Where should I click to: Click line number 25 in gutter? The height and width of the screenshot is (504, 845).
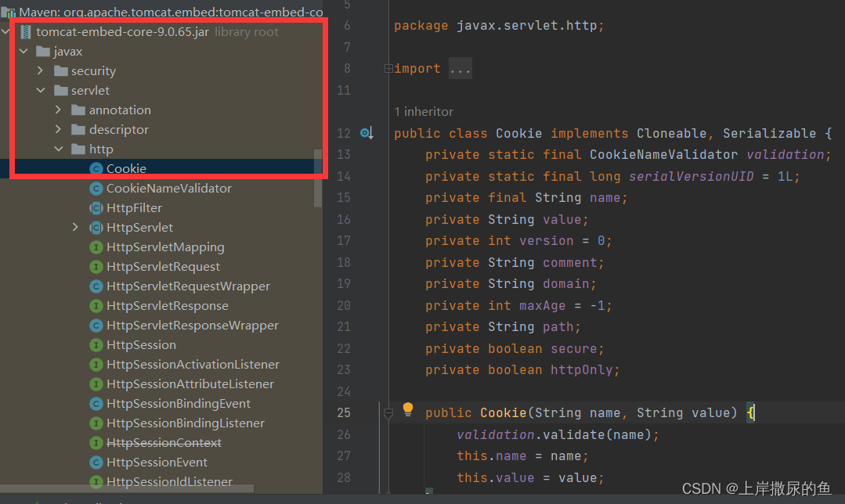tap(344, 413)
